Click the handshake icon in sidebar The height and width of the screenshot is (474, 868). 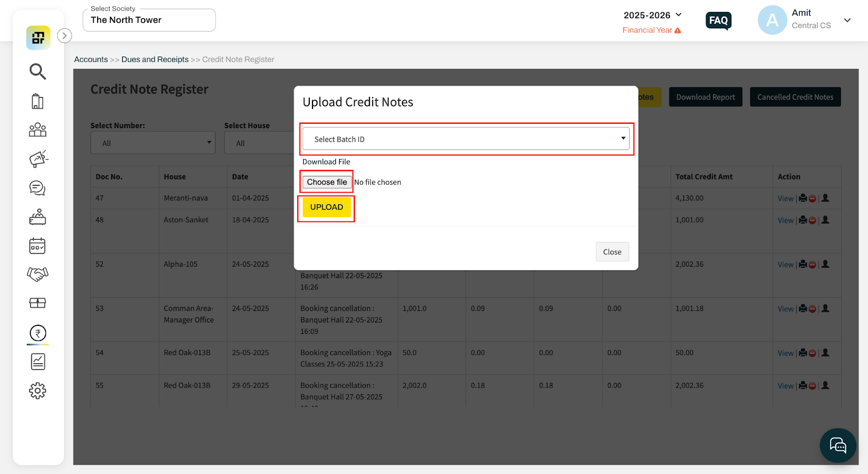(x=37, y=274)
